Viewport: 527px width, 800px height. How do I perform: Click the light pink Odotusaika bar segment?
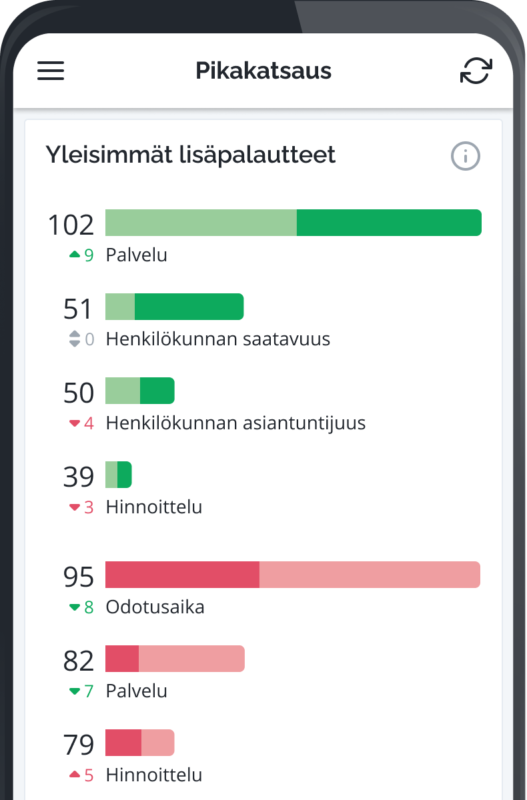[x=370, y=574]
